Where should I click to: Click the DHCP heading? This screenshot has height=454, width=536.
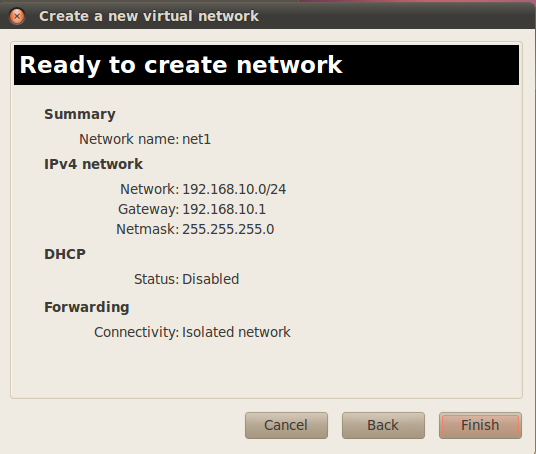pos(65,254)
